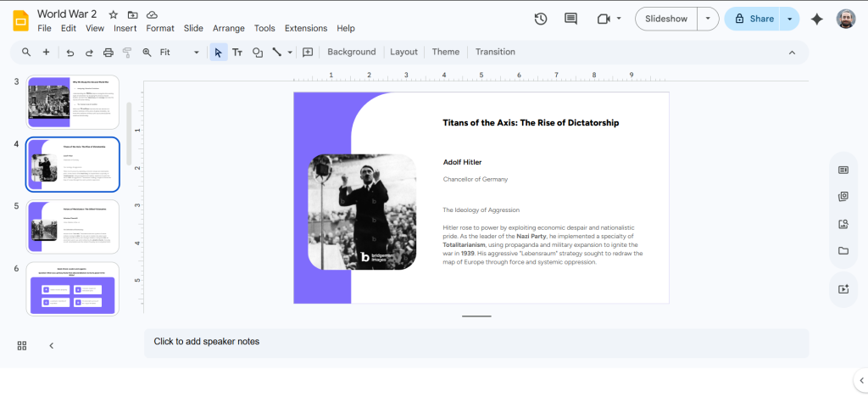
Task: Open slides templates side panel icon
Action: pos(843,170)
